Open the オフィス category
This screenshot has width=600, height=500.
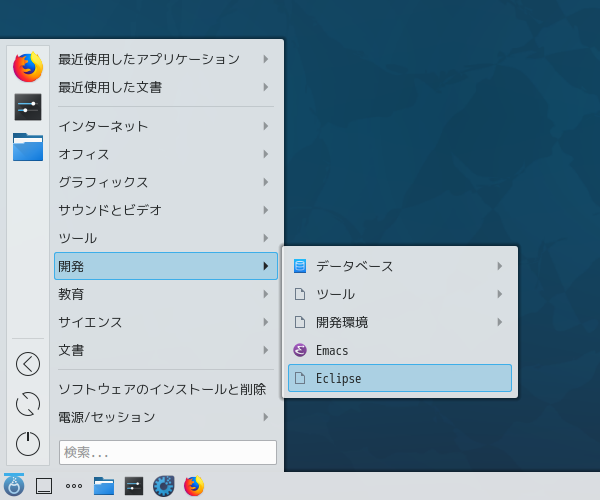(166, 154)
